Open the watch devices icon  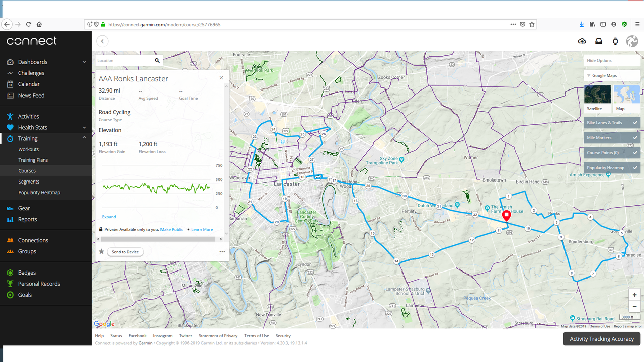[x=615, y=41]
